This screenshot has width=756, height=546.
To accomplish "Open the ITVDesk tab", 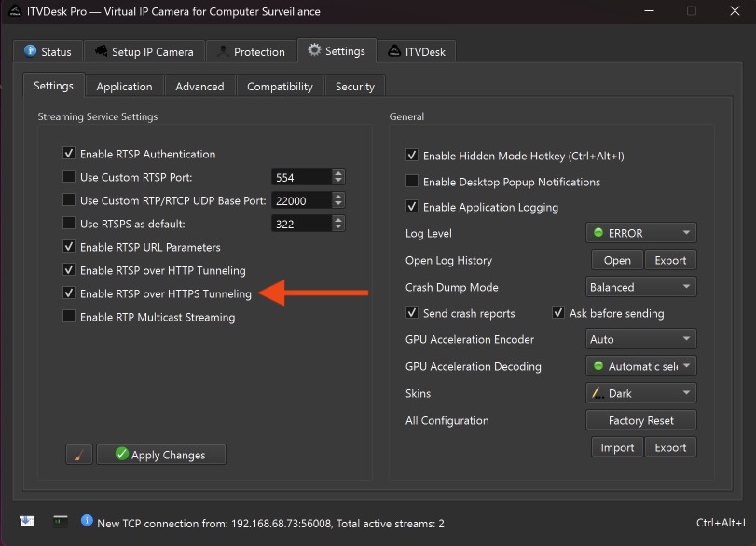I will tap(417, 51).
